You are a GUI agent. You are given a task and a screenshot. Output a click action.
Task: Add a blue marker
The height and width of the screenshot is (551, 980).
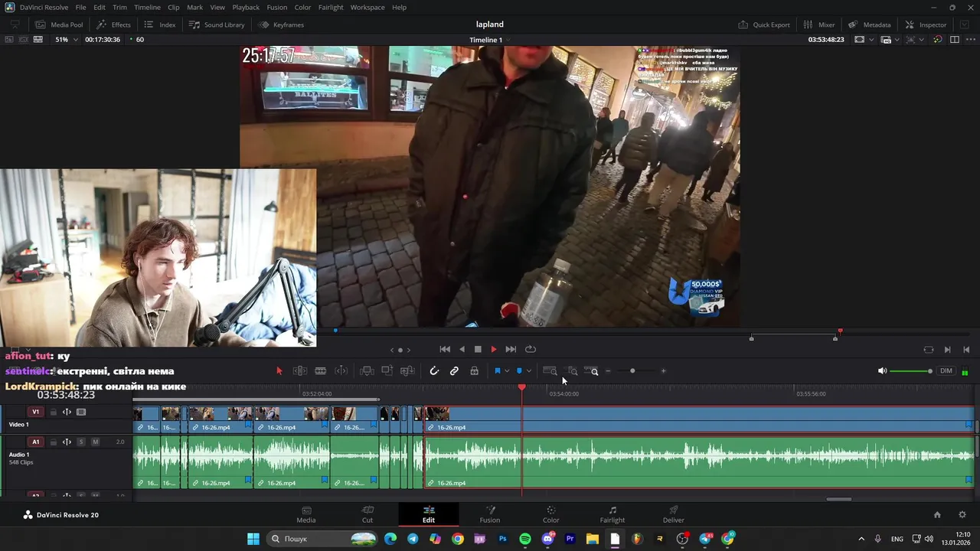click(x=519, y=371)
